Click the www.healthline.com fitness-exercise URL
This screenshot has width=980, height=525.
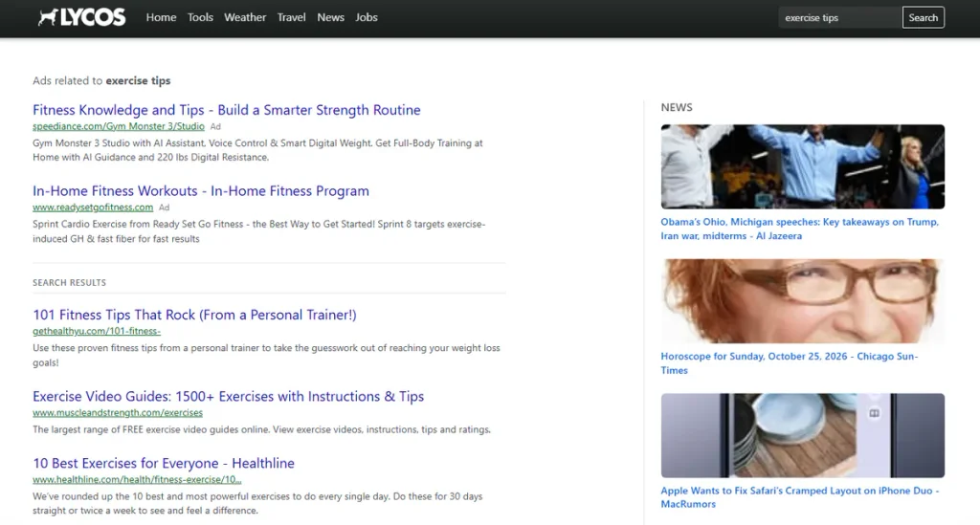pyautogui.click(x=137, y=479)
